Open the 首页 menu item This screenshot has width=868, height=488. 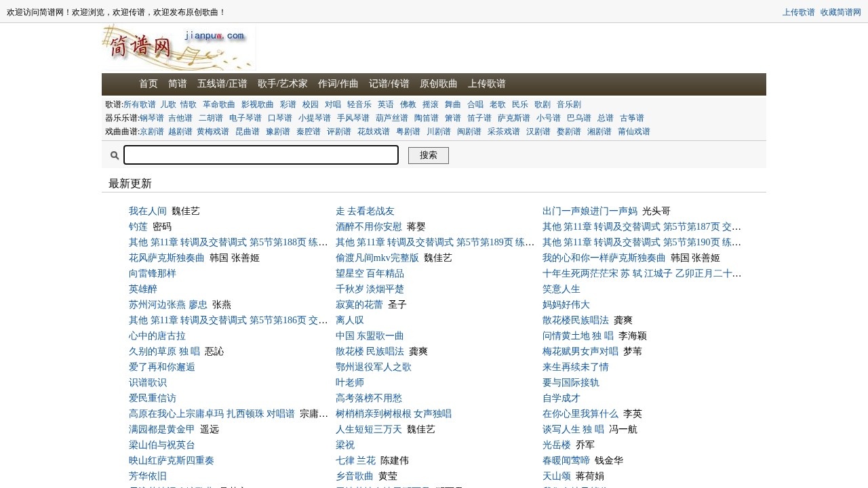[148, 84]
